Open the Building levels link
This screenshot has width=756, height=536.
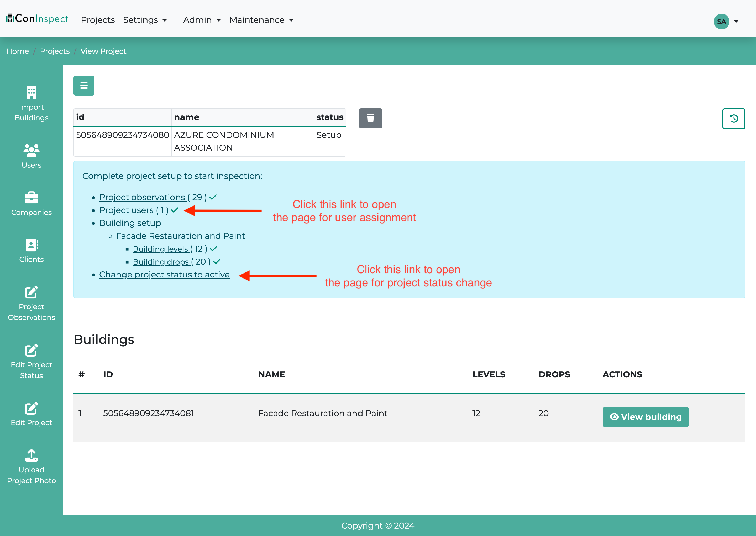(161, 249)
